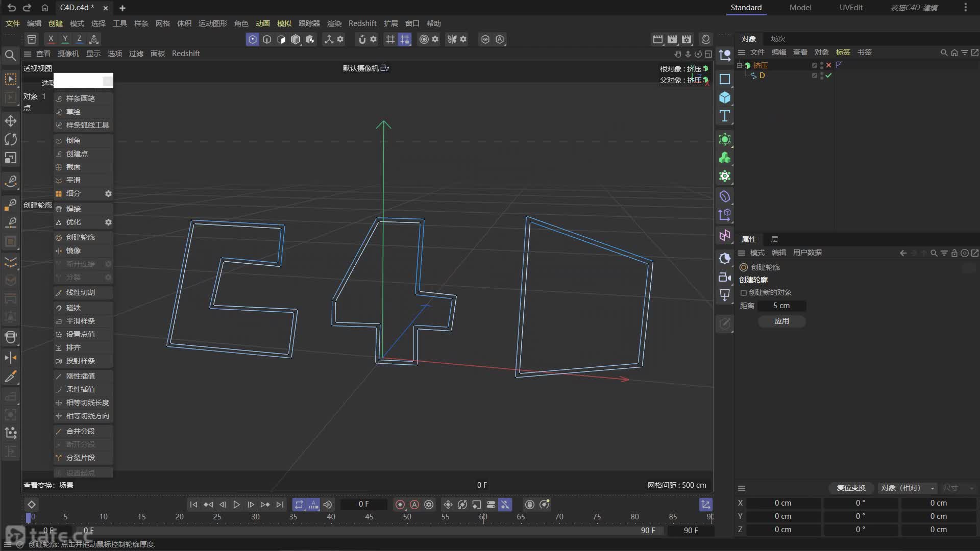Open the viewport hamburger menu
Viewport: 980px width, 551px height.
click(28, 54)
